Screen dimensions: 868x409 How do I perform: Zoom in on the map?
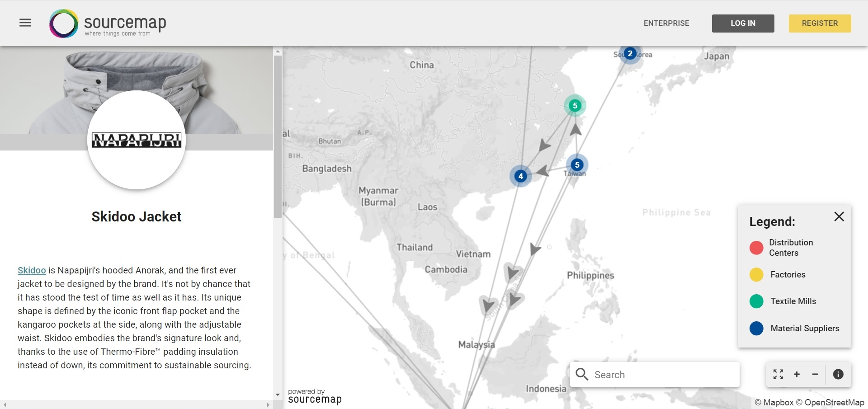(x=797, y=374)
